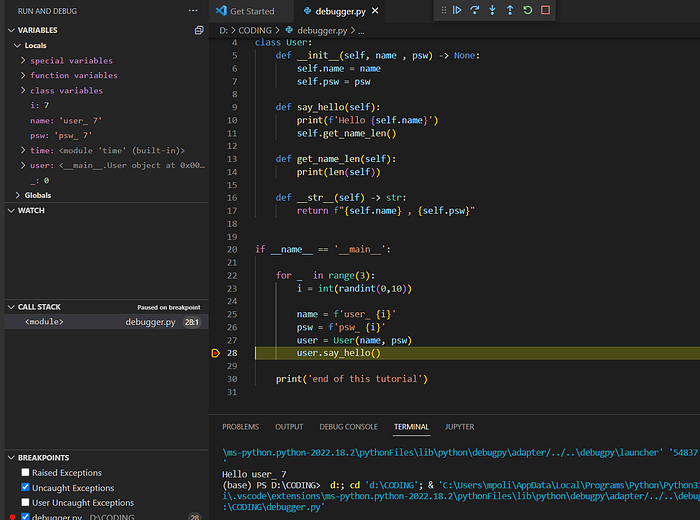Collapse the WATCH section
The width and height of the screenshot is (700, 520).
click(12, 210)
